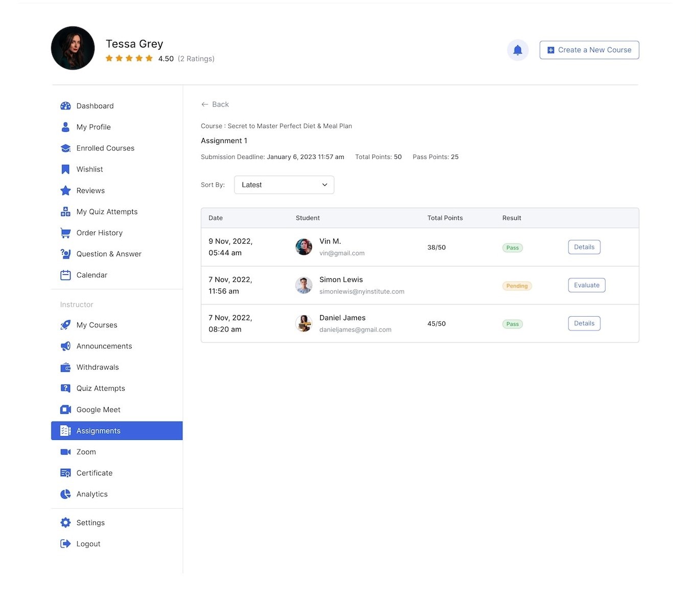Screen dimensions: 696x616
Task: View Details for Vin M. submission
Action: [x=584, y=247]
